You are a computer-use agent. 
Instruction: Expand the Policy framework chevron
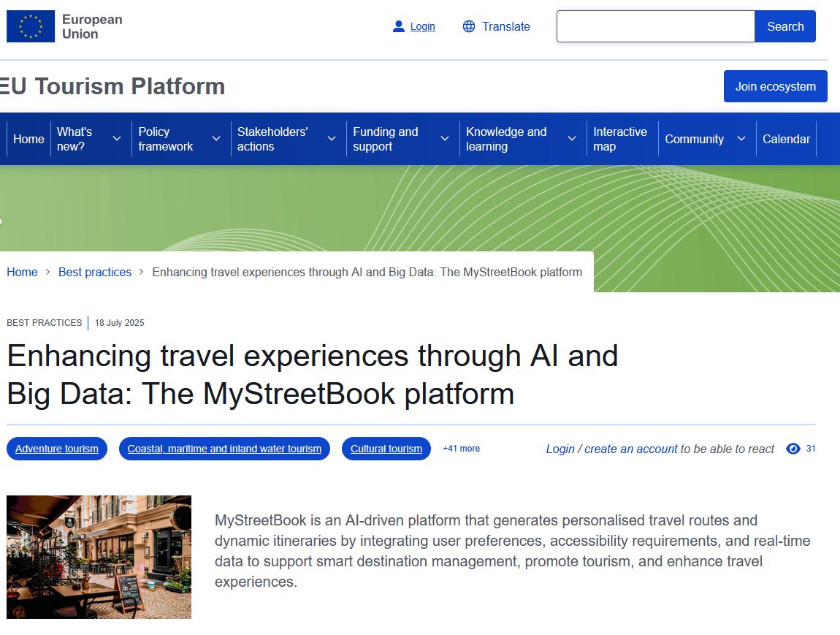(x=216, y=138)
